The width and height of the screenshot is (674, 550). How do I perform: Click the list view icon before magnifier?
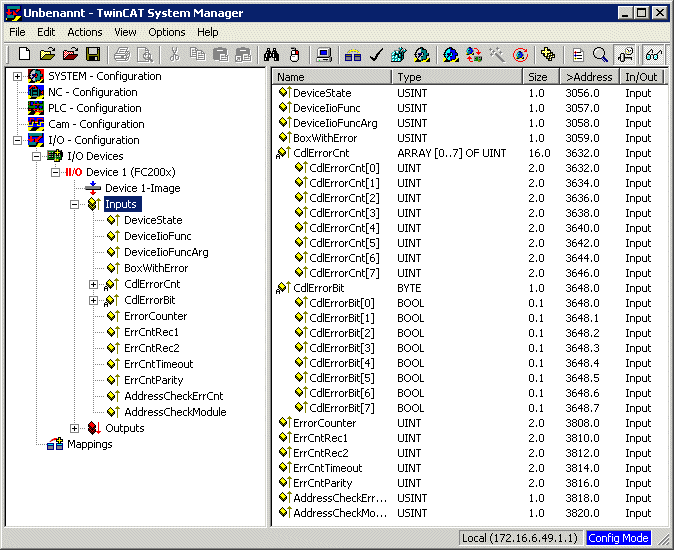[x=578, y=55]
